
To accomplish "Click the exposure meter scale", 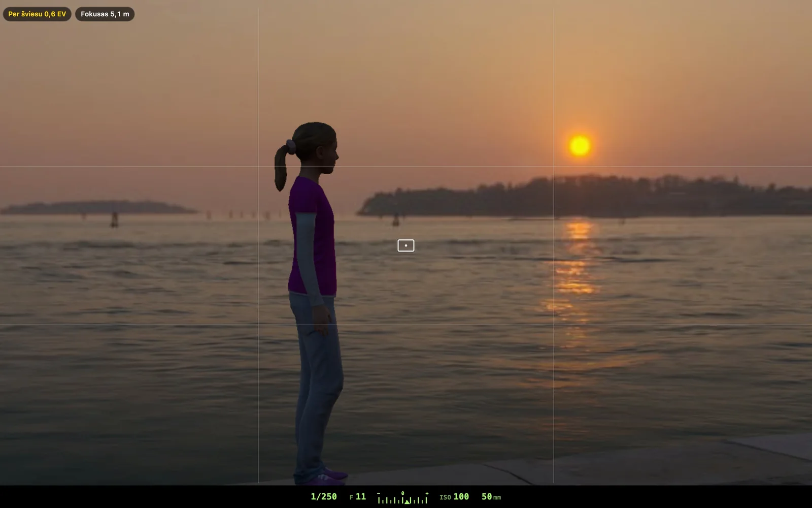I will tap(403, 497).
